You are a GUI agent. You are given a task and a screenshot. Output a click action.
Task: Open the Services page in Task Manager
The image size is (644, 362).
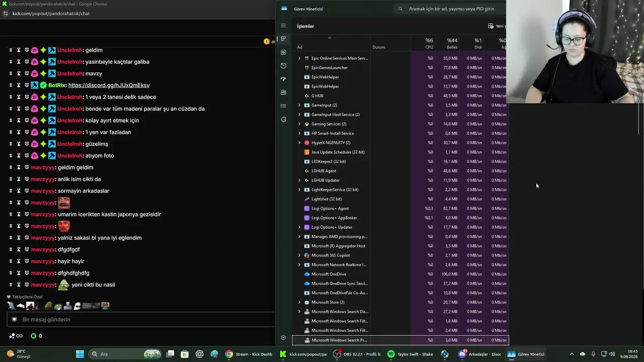click(x=283, y=119)
